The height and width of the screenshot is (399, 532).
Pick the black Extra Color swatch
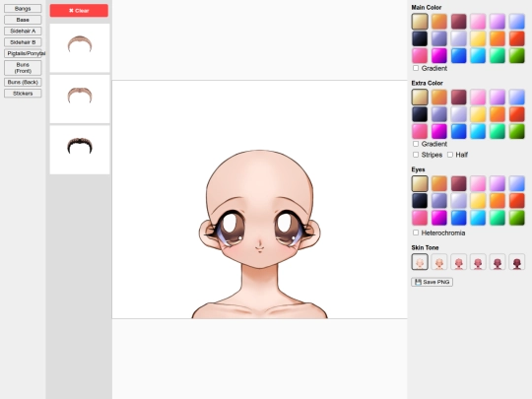point(420,114)
